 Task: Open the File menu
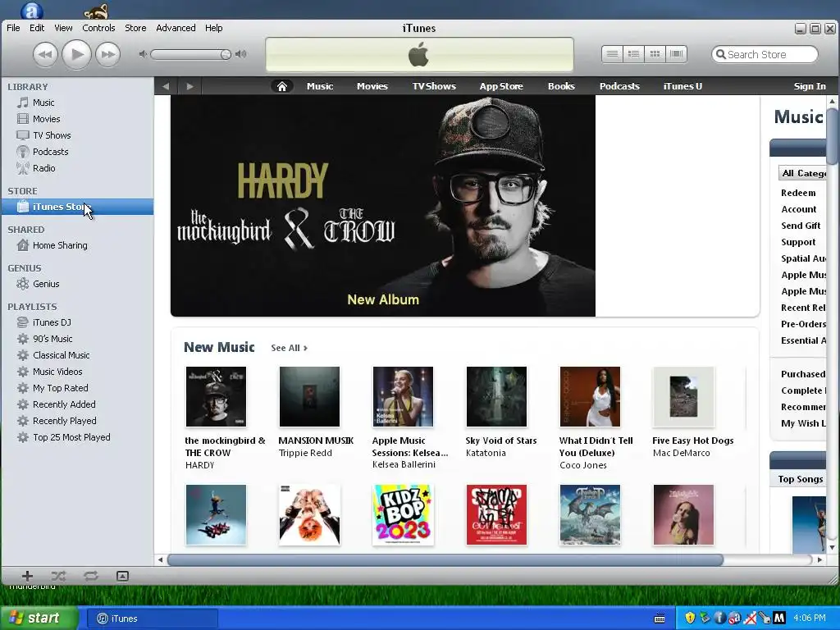(13, 28)
